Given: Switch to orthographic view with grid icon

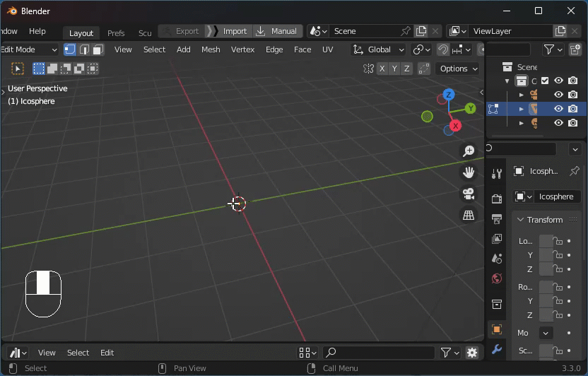Looking at the screenshot, I should pos(468,216).
